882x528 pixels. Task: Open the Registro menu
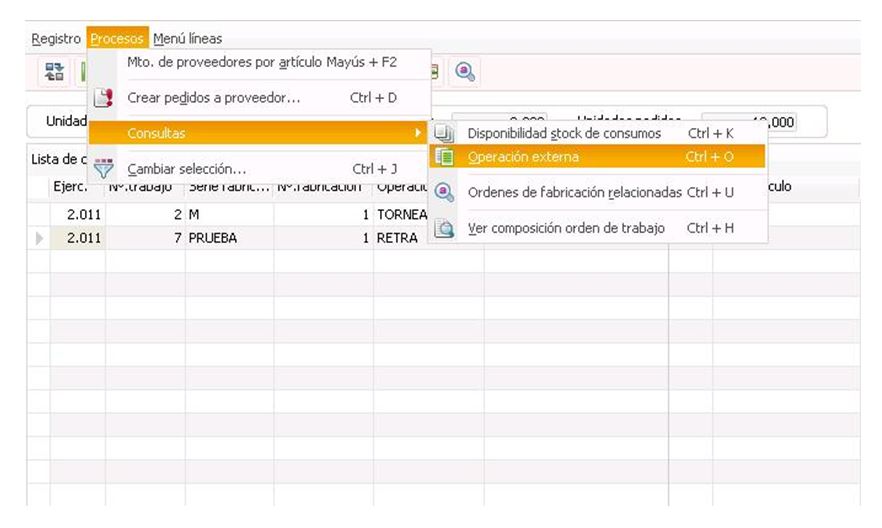pyautogui.click(x=56, y=39)
